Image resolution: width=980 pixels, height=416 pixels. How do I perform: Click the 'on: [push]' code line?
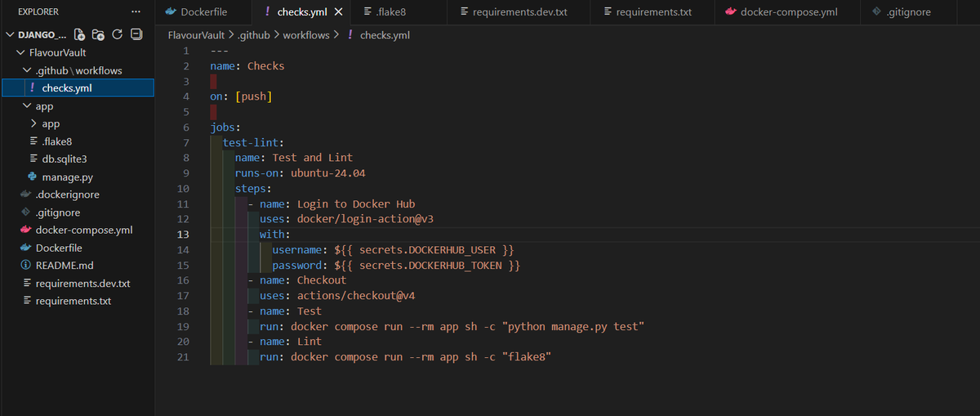click(241, 96)
